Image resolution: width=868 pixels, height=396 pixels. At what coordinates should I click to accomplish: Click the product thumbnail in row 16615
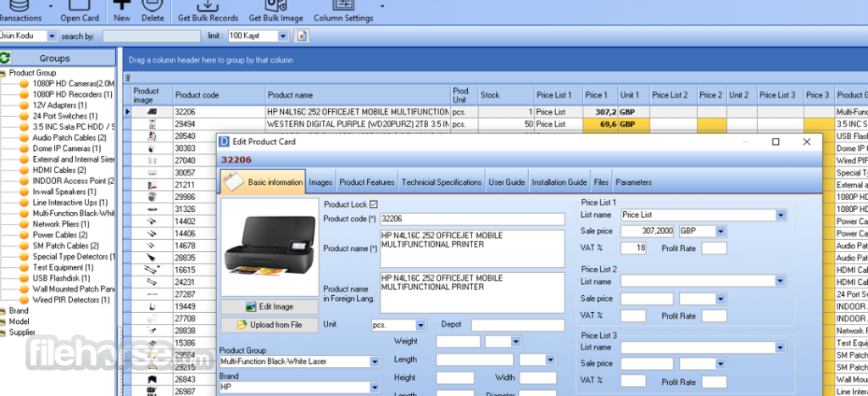[153, 271]
